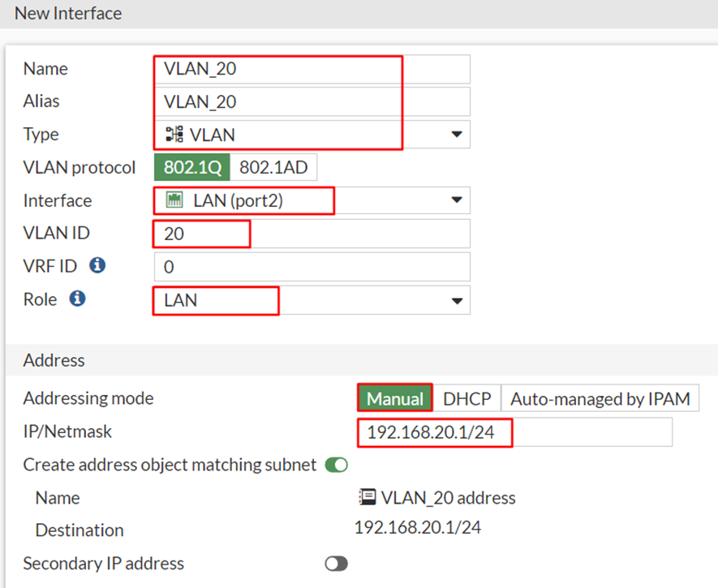Click the address object icon beside VLAN_20 address
The image size is (718, 588).
[x=368, y=497]
